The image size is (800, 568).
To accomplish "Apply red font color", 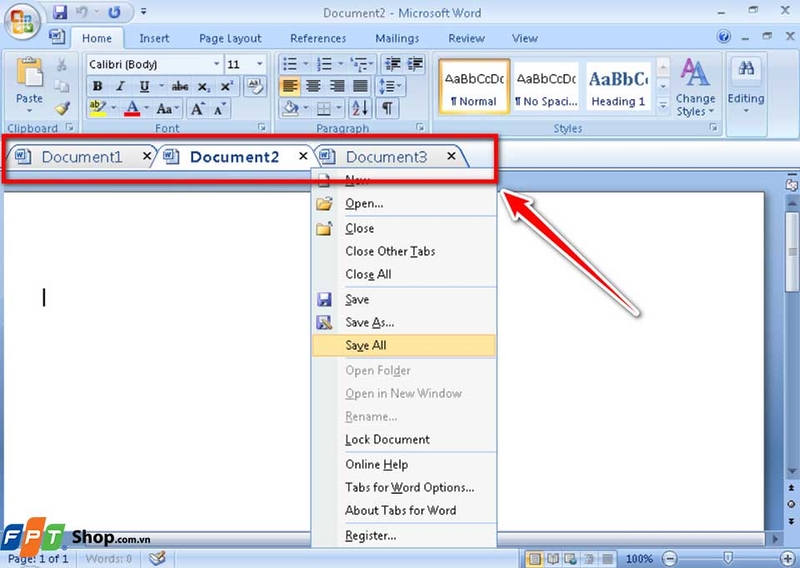I will pos(132,108).
